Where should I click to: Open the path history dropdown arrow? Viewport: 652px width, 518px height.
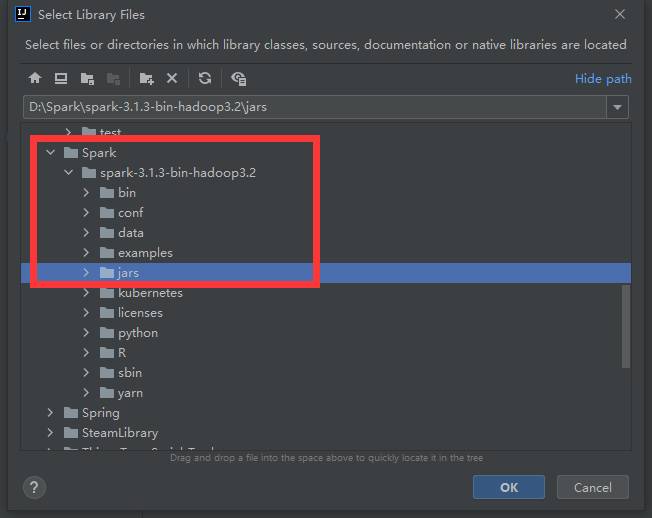[x=617, y=107]
